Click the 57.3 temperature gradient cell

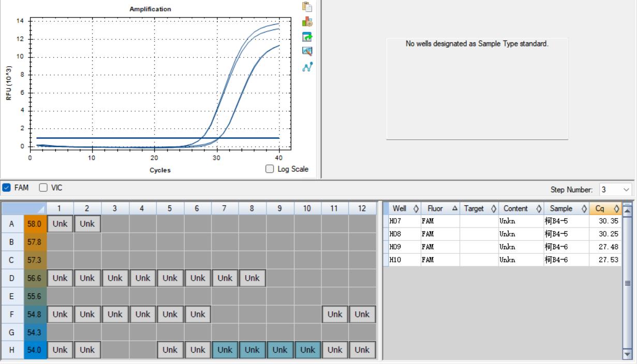tap(35, 260)
